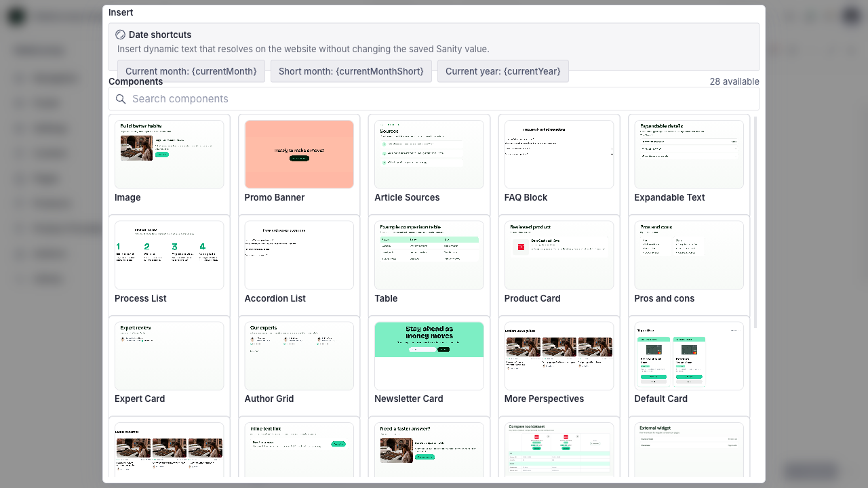This screenshot has width=868, height=488.
Task: Click the components list vertical scrollbar
Action: pyautogui.click(x=755, y=222)
